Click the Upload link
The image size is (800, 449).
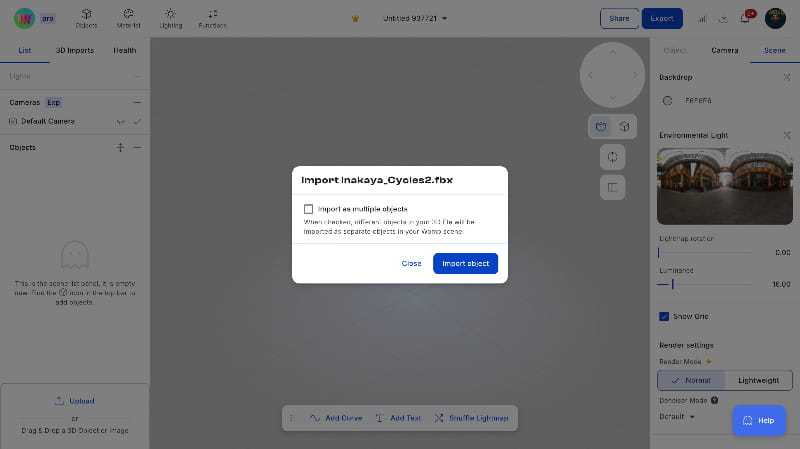point(74,401)
